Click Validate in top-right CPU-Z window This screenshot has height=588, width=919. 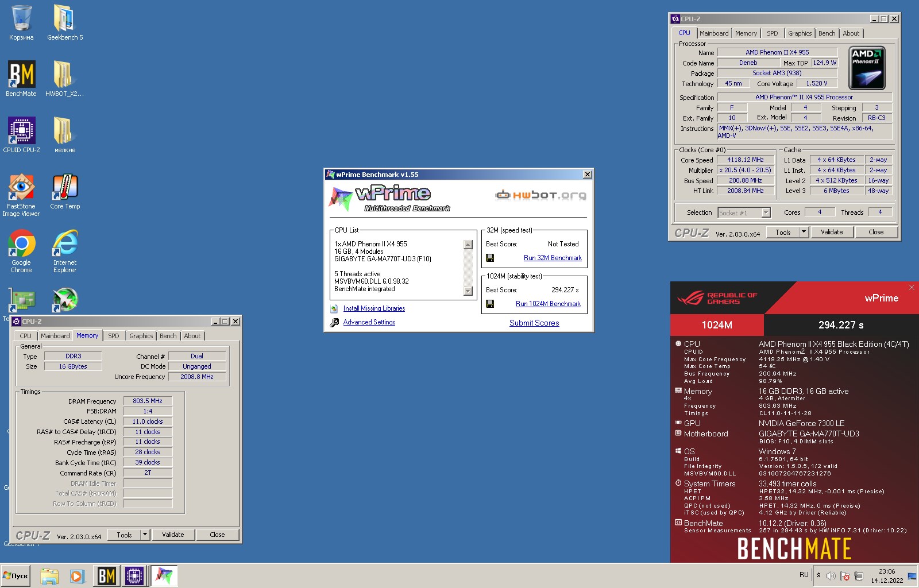point(832,232)
